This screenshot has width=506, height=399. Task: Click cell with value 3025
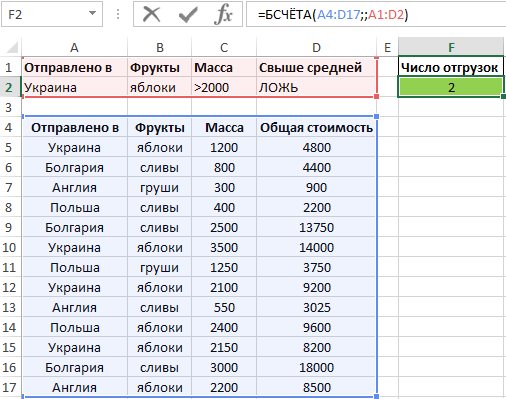click(x=316, y=307)
